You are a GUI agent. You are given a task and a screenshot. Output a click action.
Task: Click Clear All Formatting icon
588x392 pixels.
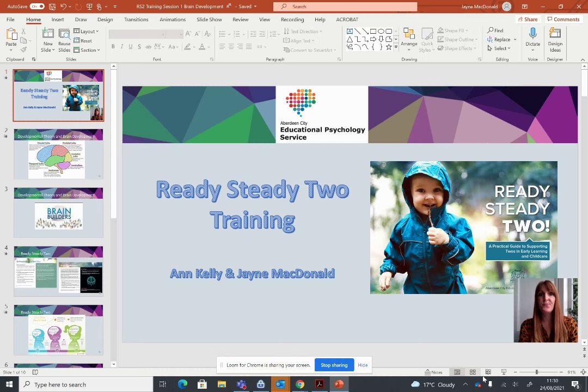coord(207,34)
